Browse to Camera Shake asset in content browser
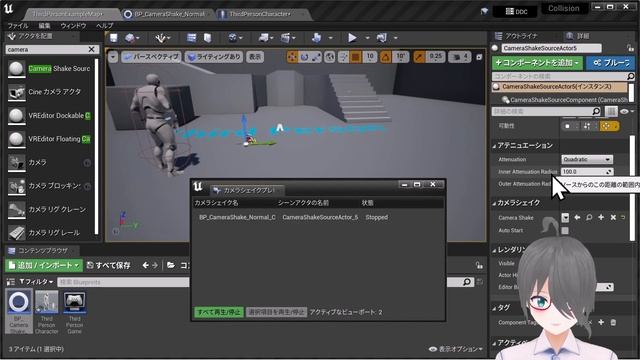The image size is (640, 360). [589, 218]
